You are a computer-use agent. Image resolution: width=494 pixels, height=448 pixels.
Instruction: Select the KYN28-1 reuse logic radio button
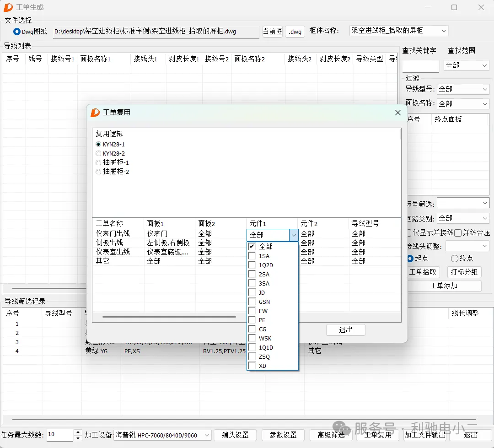tap(98, 145)
